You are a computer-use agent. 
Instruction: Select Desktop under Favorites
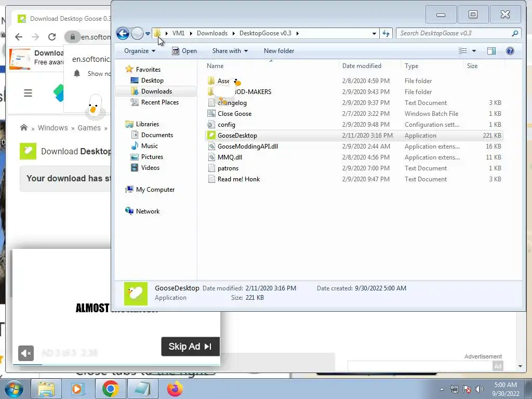[152, 81]
